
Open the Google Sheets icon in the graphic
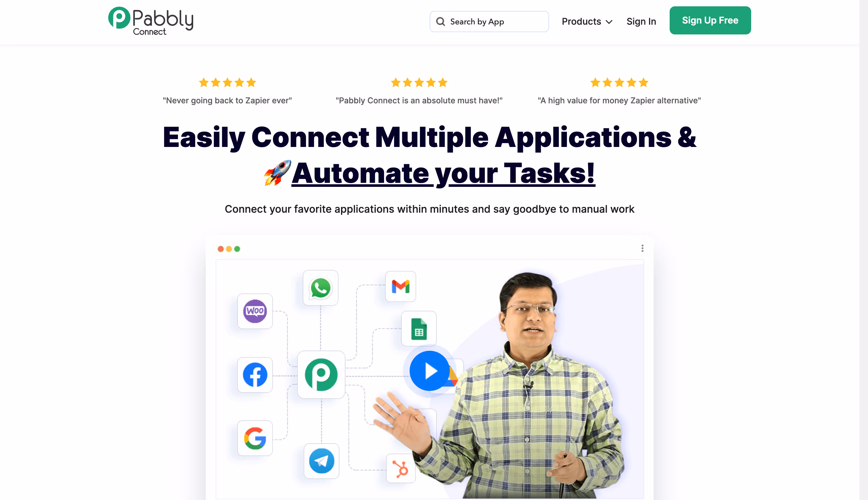point(419,328)
